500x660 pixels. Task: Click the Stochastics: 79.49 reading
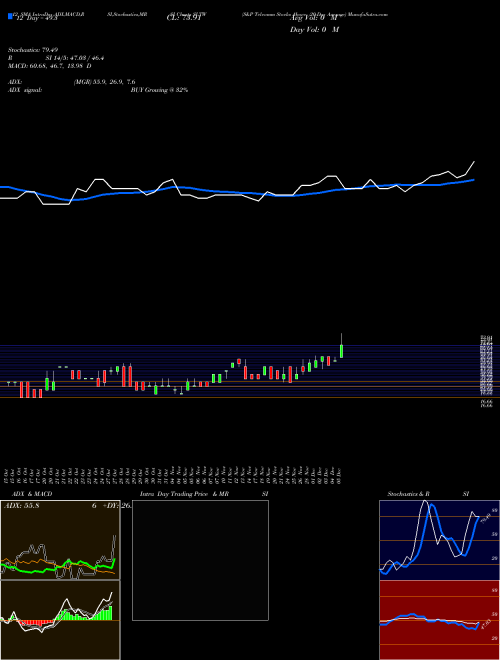[x=31, y=49]
